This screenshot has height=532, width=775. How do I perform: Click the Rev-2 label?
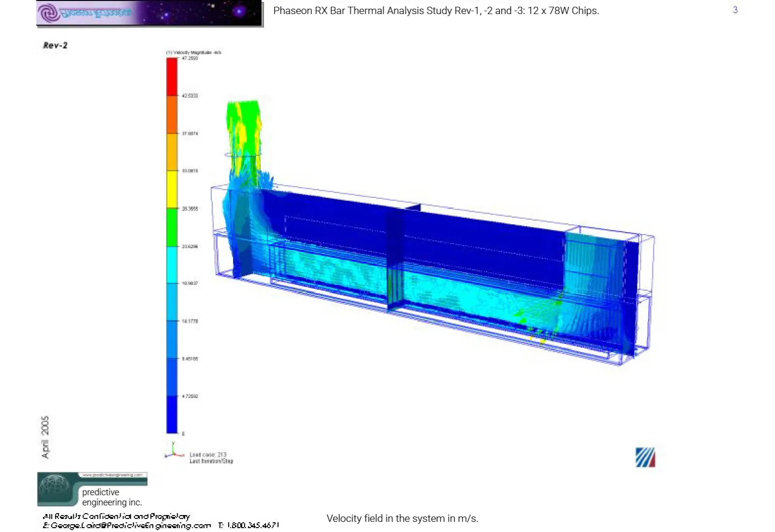[55, 46]
